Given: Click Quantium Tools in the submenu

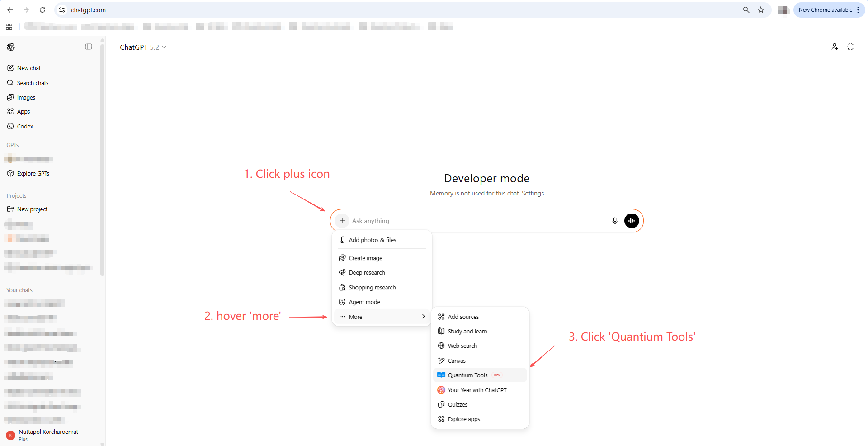Looking at the screenshot, I should coord(480,375).
